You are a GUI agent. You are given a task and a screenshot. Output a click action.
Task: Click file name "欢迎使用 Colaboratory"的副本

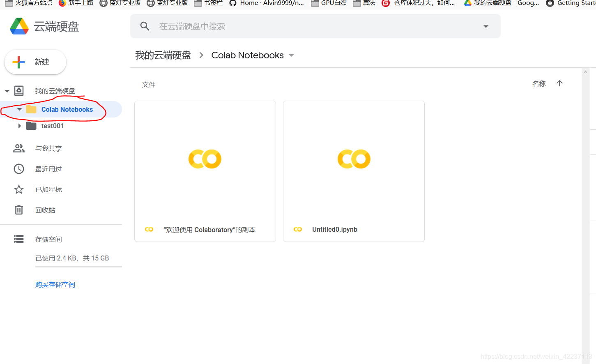[x=209, y=230]
